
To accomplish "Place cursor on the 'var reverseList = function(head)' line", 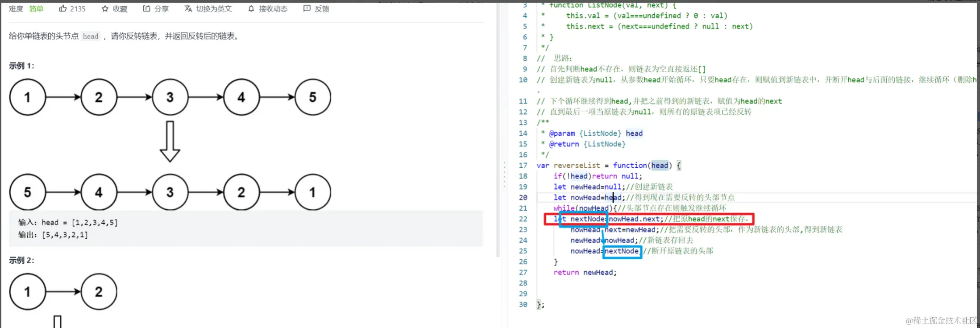I will coord(609,165).
